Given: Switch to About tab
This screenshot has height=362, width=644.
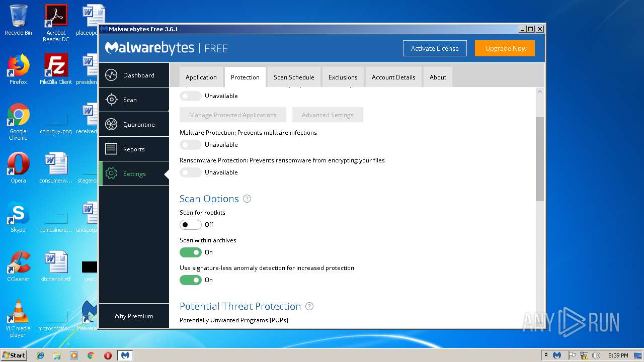Looking at the screenshot, I should click(438, 77).
